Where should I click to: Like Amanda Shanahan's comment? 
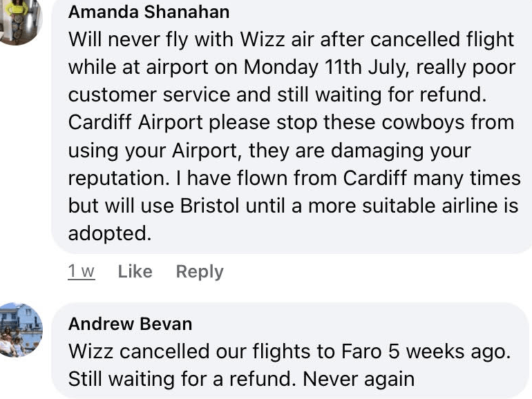pos(135,271)
